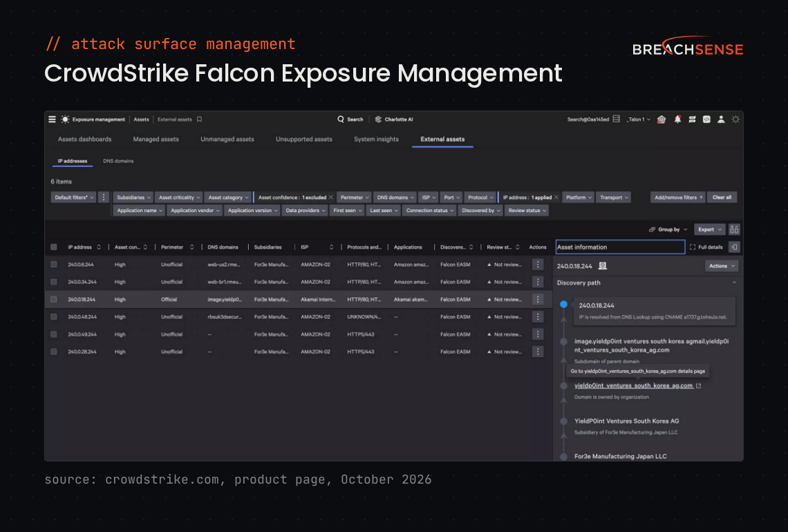Open row actions menu for 240.0.18.244
The width and height of the screenshot is (788, 532).
(538, 299)
